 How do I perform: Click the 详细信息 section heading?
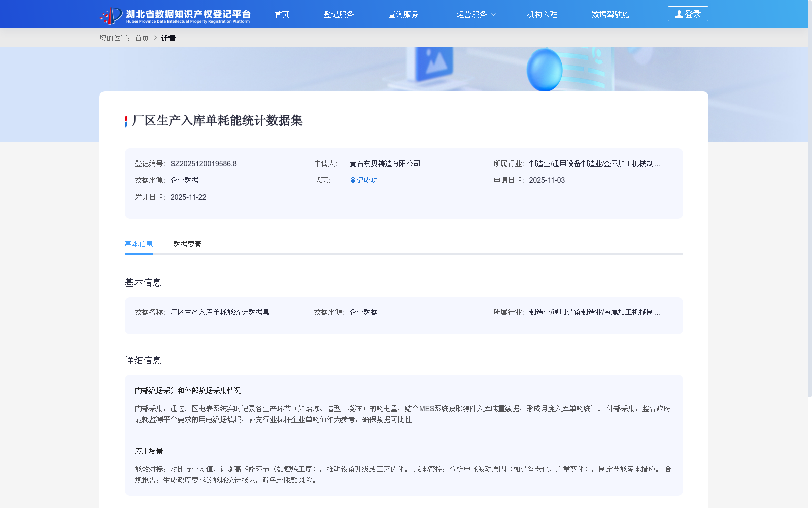click(x=143, y=361)
